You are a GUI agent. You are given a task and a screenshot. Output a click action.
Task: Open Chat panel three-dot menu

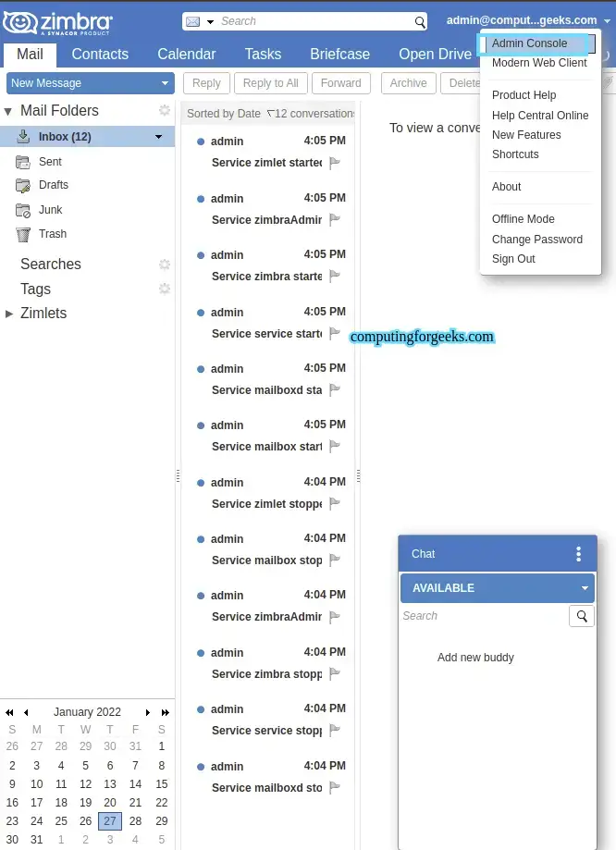coord(579,553)
